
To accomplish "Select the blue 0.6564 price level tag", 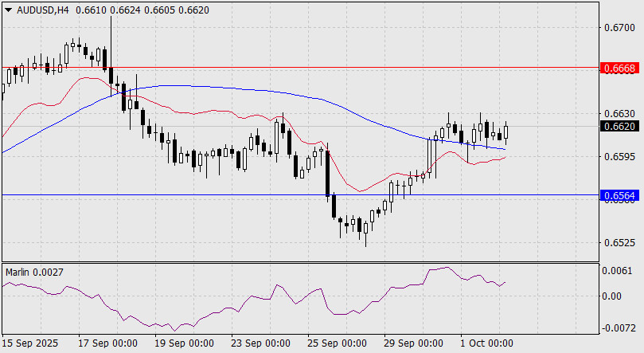I will click(620, 195).
